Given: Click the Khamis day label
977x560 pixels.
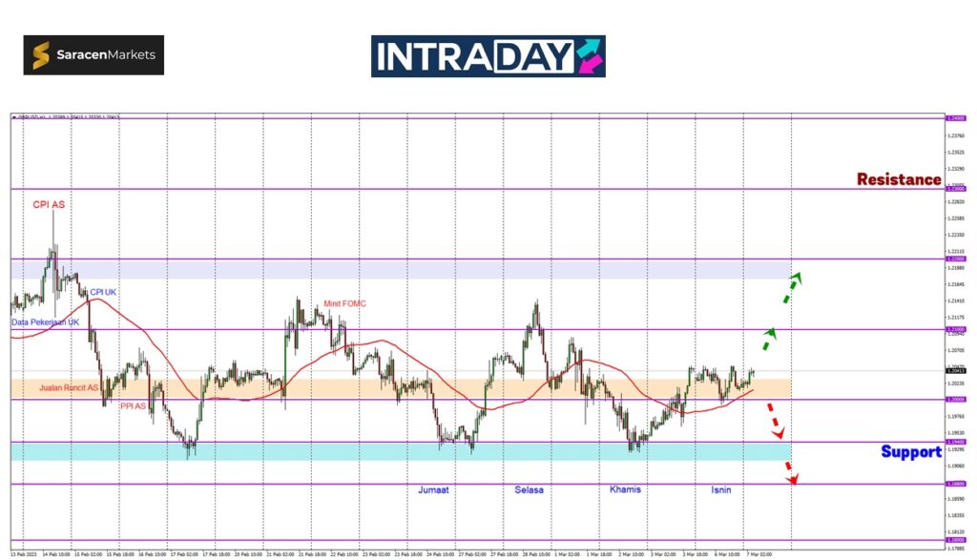Looking at the screenshot, I should tap(625, 489).
